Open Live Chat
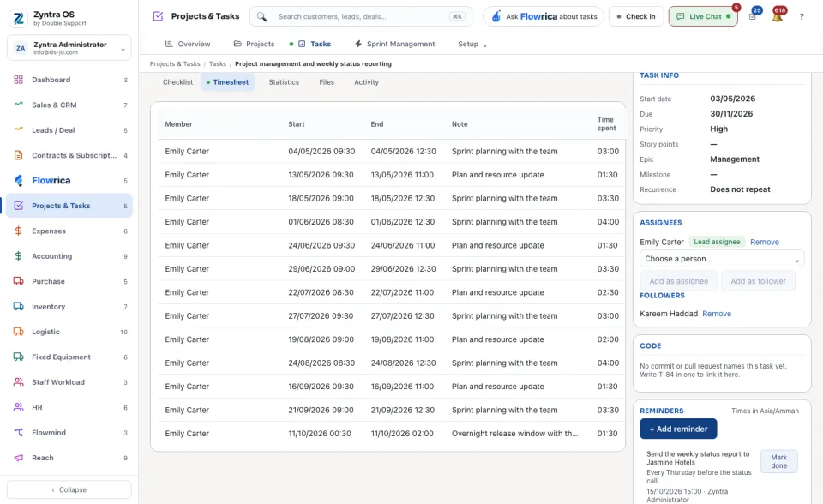Screen dimensions: 823x504 tap(703, 17)
